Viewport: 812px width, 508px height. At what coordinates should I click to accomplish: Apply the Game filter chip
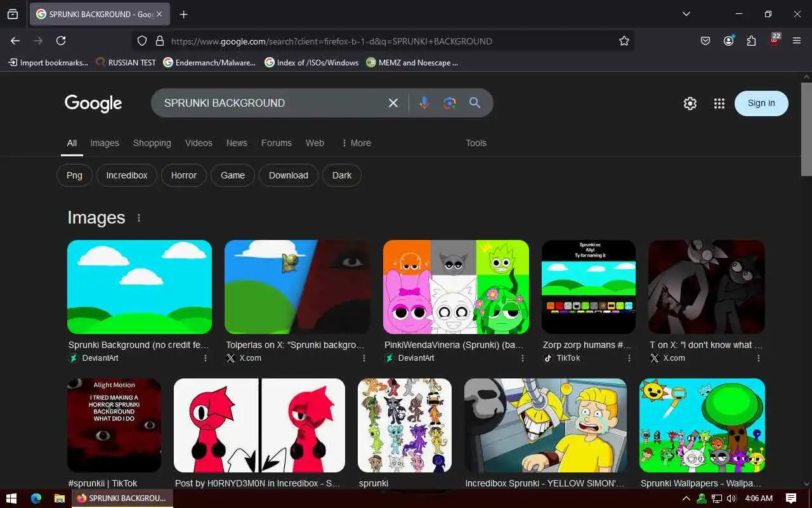point(233,175)
